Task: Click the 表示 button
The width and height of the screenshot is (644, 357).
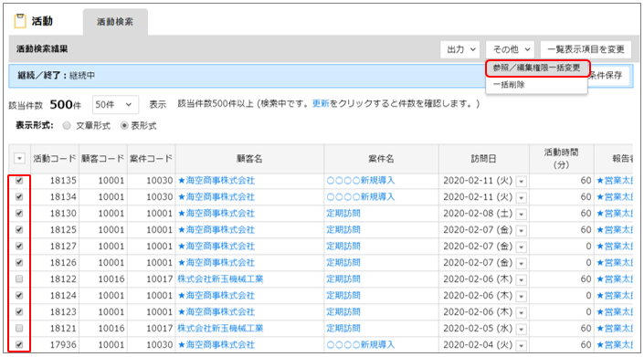Action: [x=158, y=105]
